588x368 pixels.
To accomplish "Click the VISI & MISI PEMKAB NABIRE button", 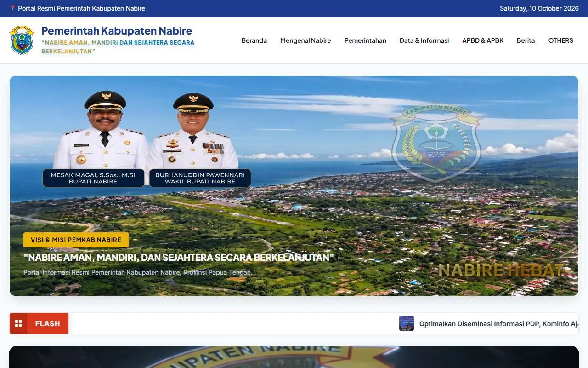I will pos(76,240).
